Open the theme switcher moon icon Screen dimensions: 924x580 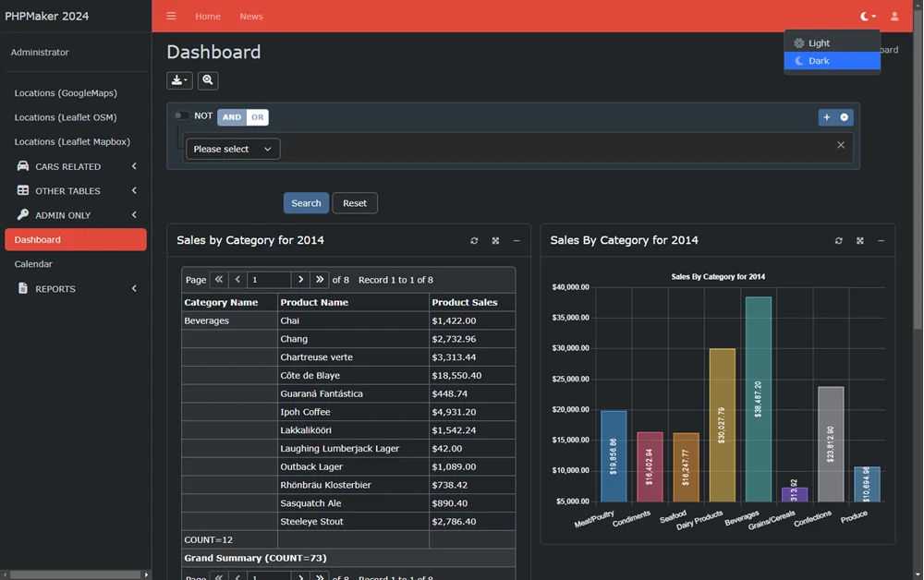pos(868,16)
